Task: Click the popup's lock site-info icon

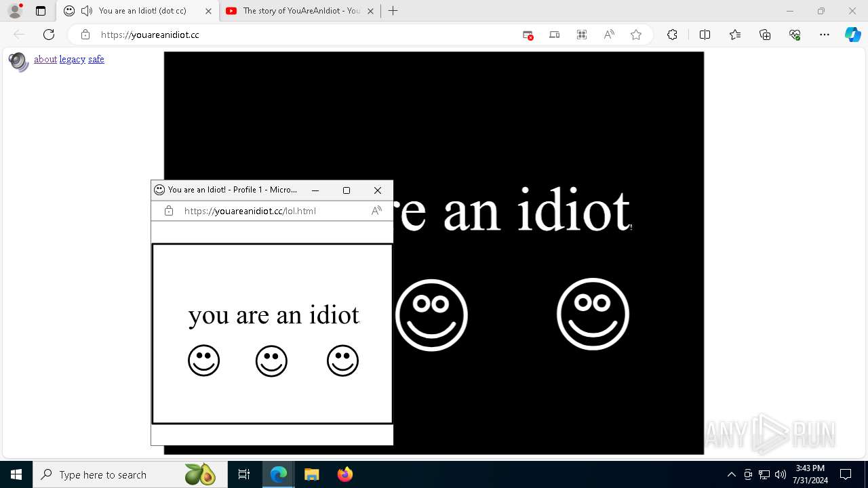Action: [x=169, y=211]
